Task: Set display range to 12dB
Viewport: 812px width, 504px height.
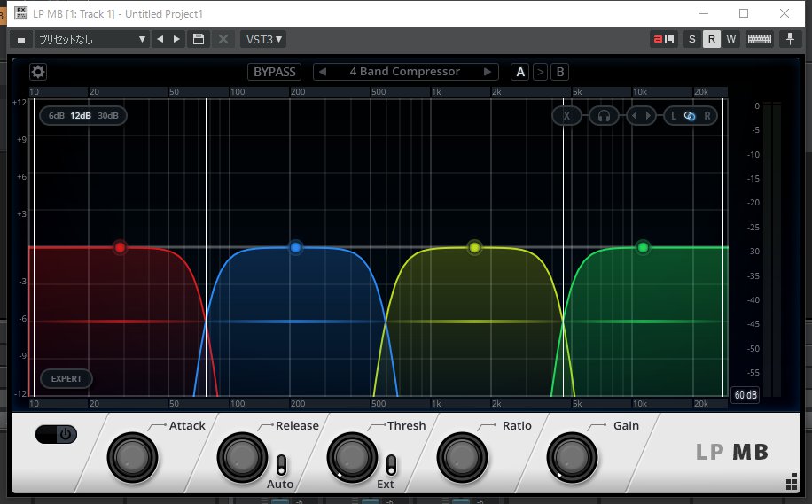Action: coord(81,115)
